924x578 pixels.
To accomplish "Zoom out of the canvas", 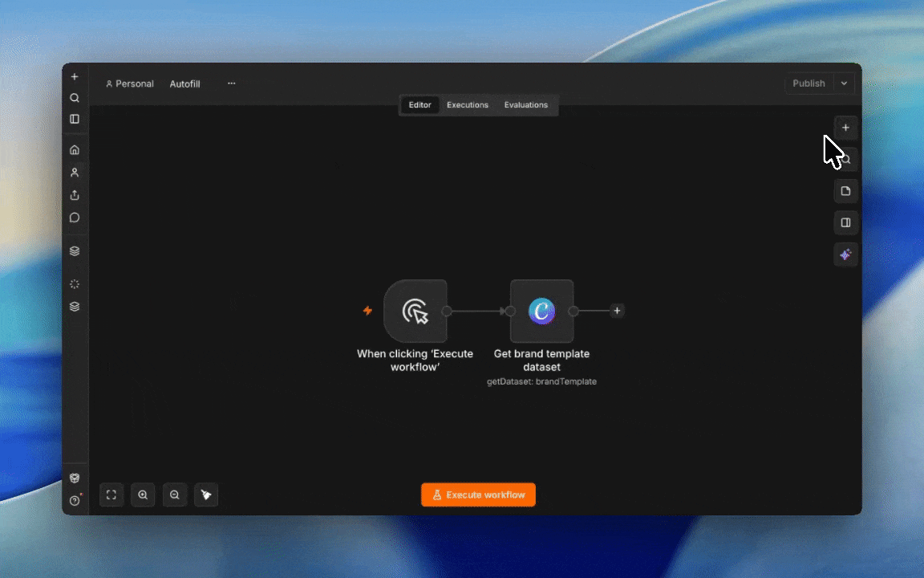I will (x=174, y=495).
